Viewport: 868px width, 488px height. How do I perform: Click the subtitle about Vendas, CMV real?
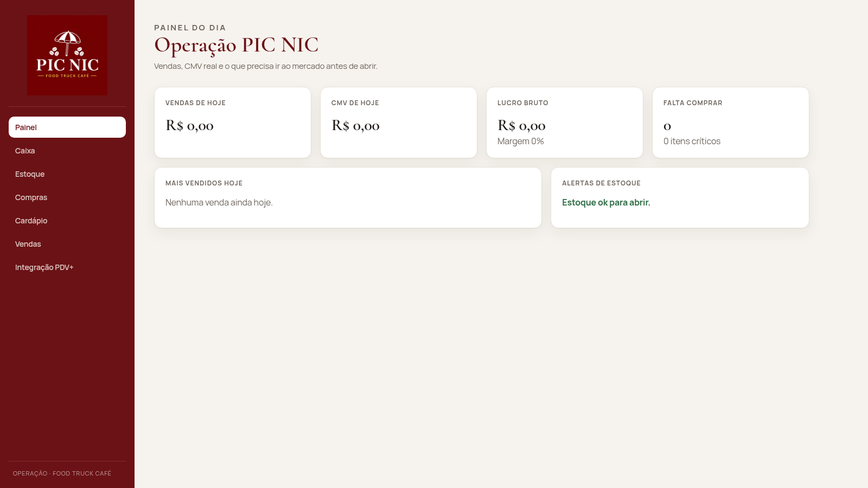(x=266, y=66)
